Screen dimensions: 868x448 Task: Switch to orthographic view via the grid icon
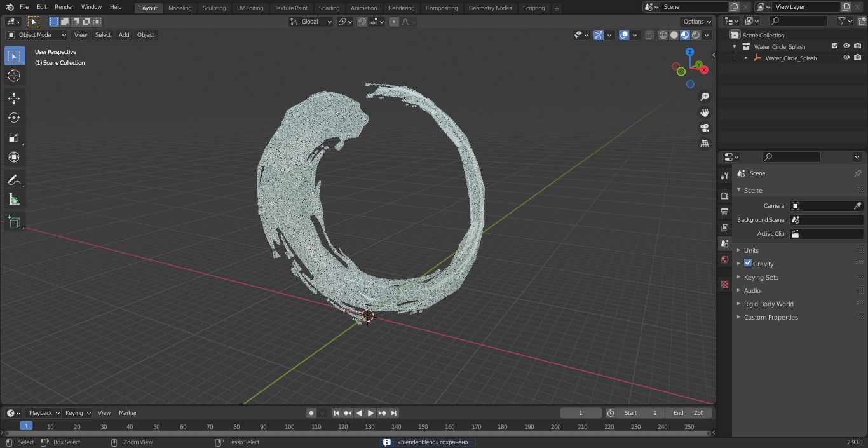pyautogui.click(x=704, y=144)
